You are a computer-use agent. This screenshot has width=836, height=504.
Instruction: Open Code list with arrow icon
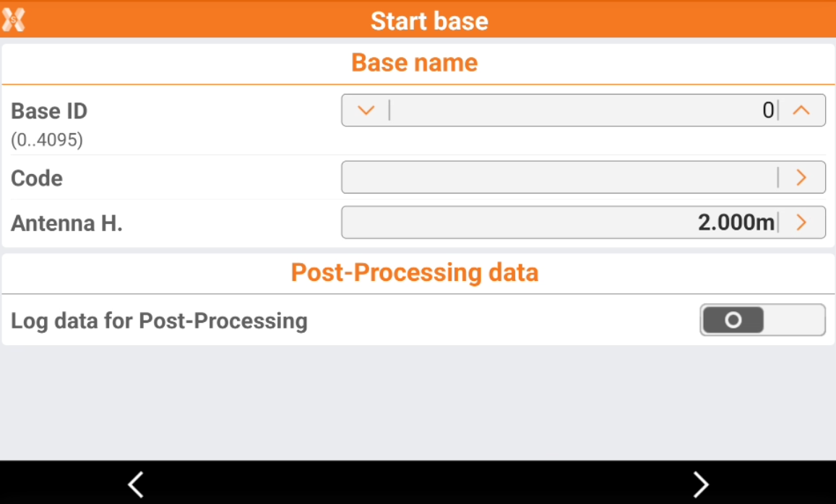pos(801,178)
